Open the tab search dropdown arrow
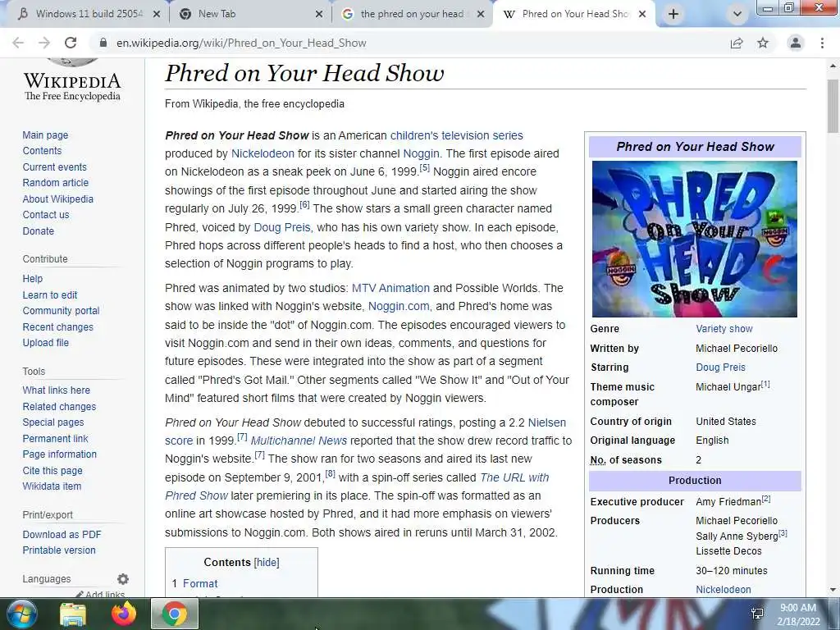This screenshot has width=840, height=630. pyautogui.click(x=737, y=14)
